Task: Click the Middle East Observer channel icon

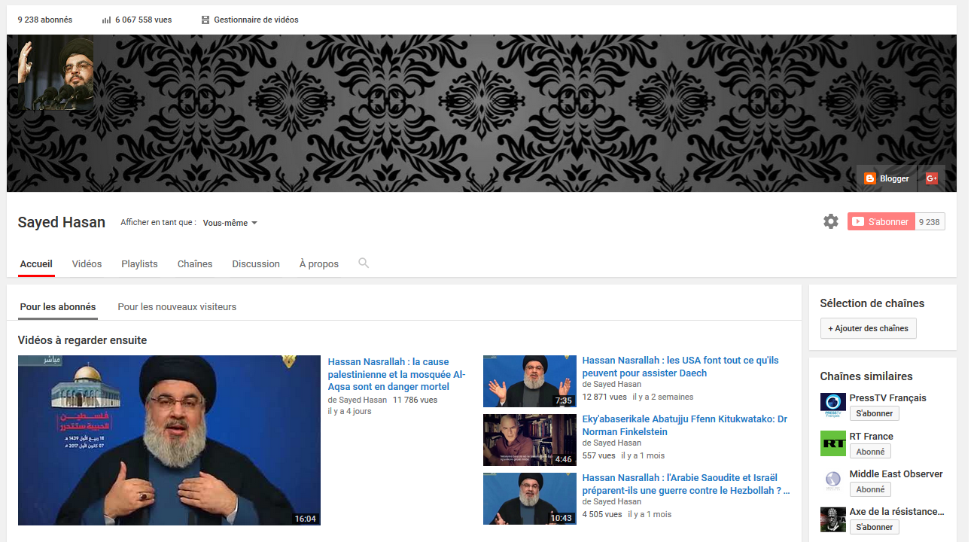Action: pos(832,481)
